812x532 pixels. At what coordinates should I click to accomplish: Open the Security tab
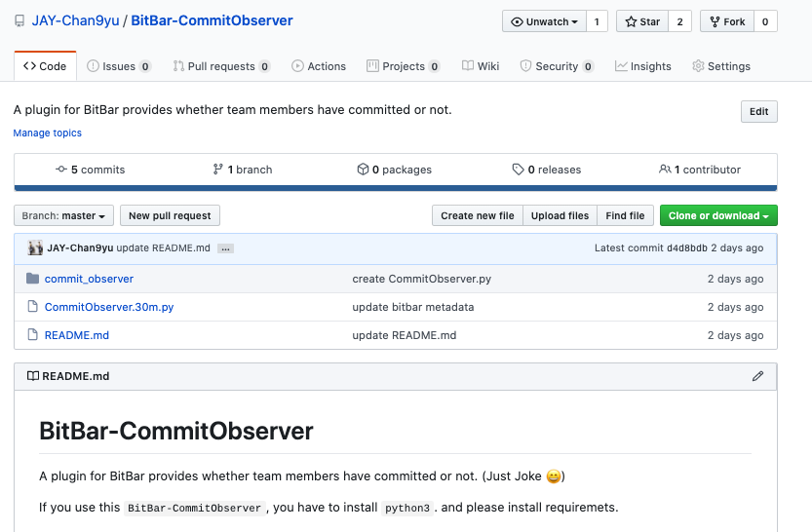tap(557, 66)
